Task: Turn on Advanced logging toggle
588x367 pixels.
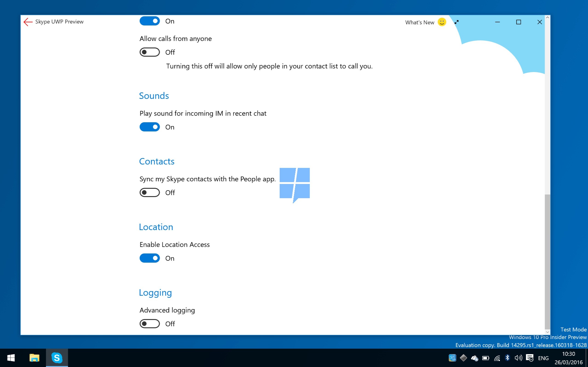Action: (x=150, y=324)
